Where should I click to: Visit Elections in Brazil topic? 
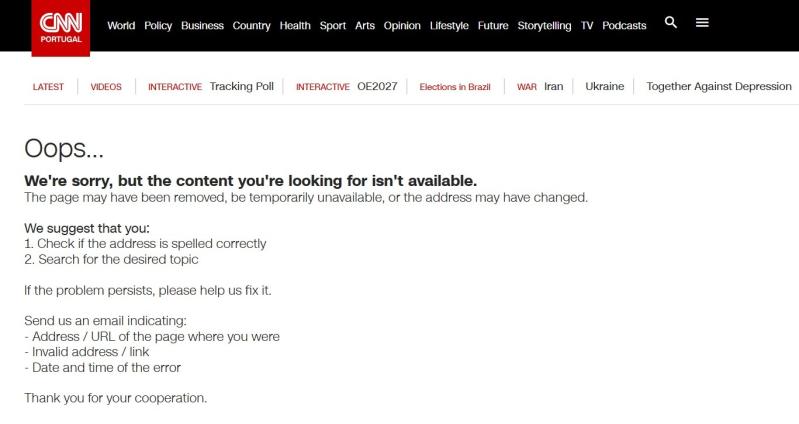pyautogui.click(x=455, y=87)
